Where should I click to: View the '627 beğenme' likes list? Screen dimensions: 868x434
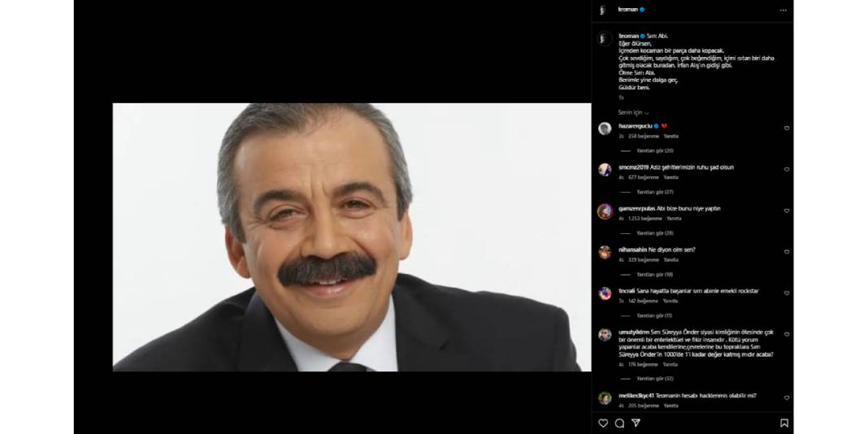coord(643,177)
